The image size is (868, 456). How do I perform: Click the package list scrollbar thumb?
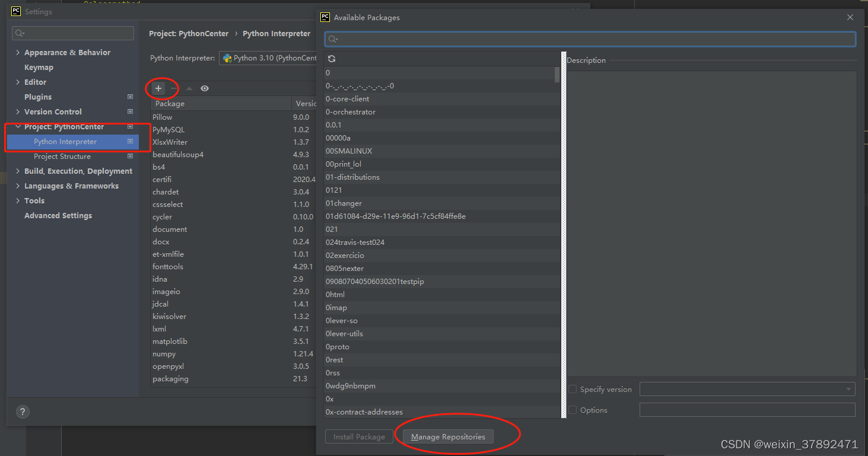tap(557, 74)
